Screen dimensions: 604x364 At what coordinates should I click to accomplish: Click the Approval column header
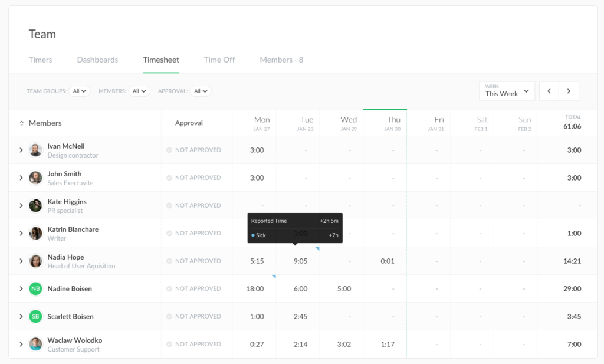(x=189, y=123)
